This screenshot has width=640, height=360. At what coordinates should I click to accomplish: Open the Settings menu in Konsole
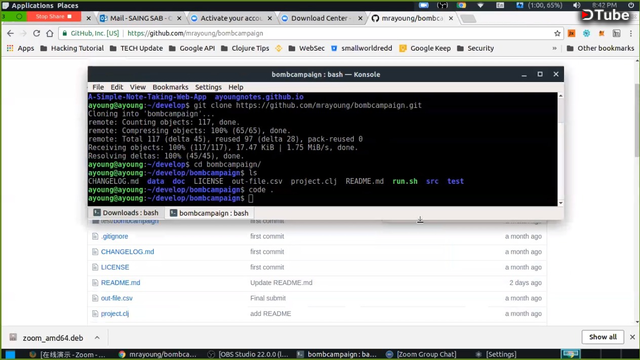tap(208, 87)
